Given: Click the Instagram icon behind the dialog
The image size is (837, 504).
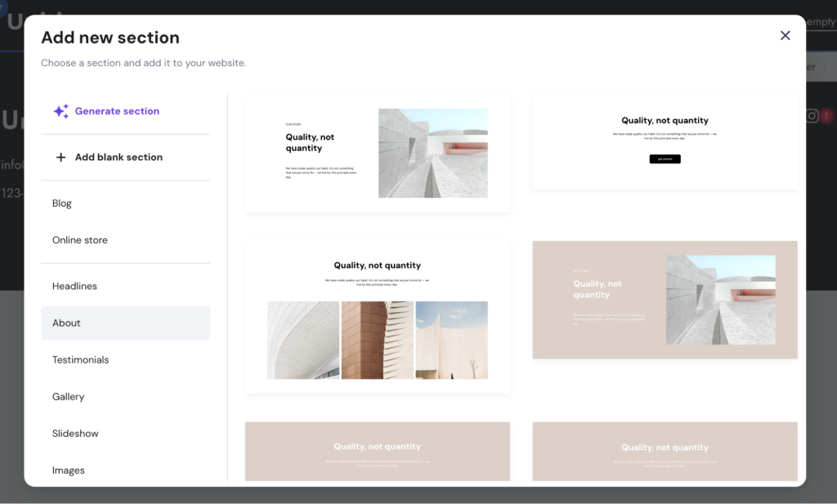Looking at the screenshot, I should pyautogui.click(x=812, y=116).
